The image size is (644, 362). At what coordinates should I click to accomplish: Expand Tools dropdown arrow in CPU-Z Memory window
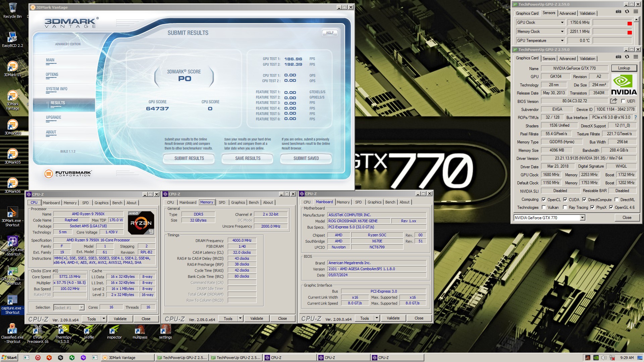tap(240, 318)
